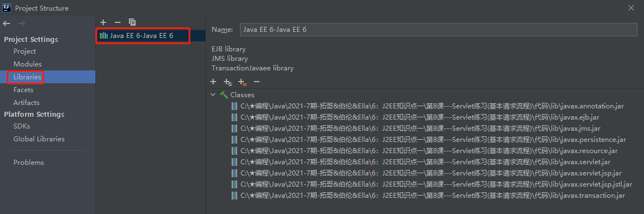
Task: Select the javax.persistence.jar path row
Action: pyautogui.click(x=433, y=140)
